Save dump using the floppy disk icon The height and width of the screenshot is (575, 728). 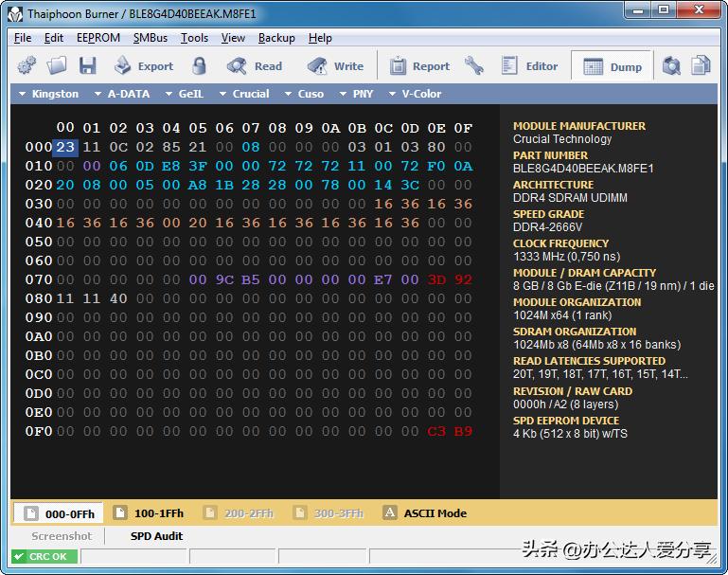click(87, 66)
